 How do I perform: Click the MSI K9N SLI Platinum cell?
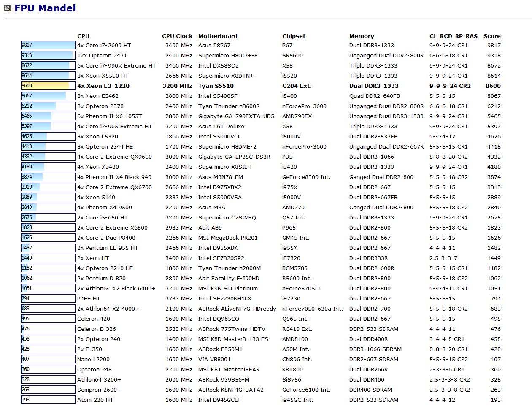coord(228,289)
